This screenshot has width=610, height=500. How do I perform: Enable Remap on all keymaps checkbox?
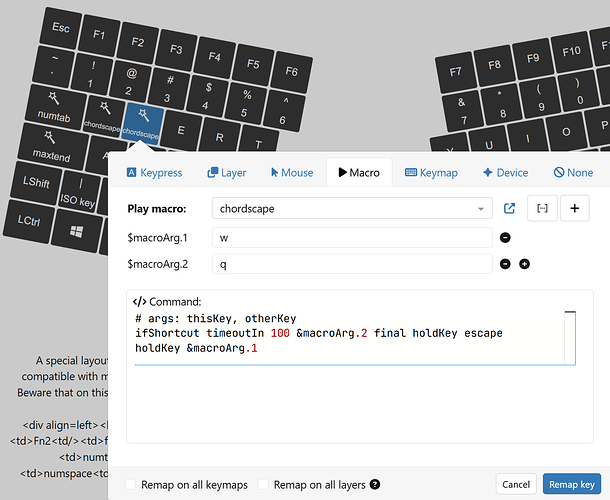131,485
